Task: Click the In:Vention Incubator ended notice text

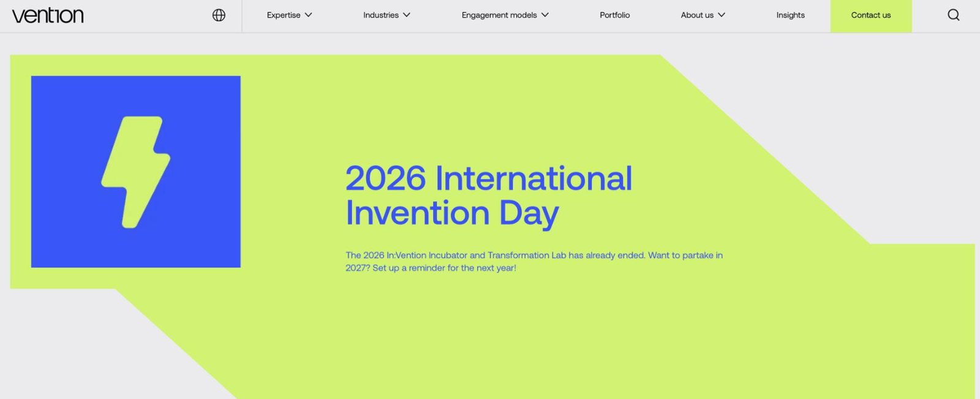Action: point(534,262)
